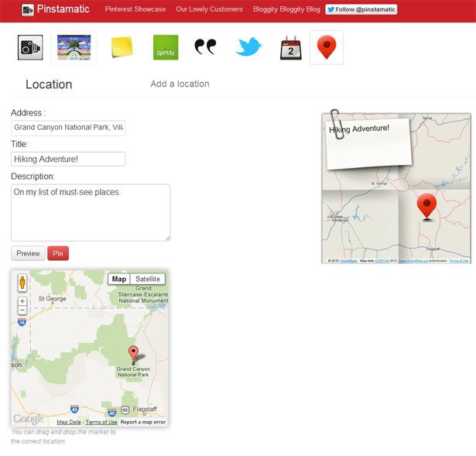The width and height of the screenshot is (476, 456).
Task: Click the red pin on preview map
Action: [x=426, y=205]
